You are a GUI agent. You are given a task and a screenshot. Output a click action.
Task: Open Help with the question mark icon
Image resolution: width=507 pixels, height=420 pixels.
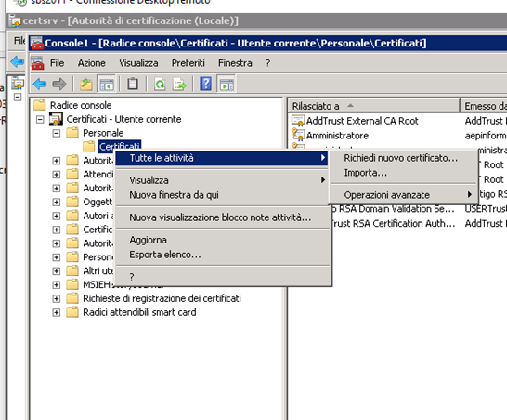click(205, 85)
